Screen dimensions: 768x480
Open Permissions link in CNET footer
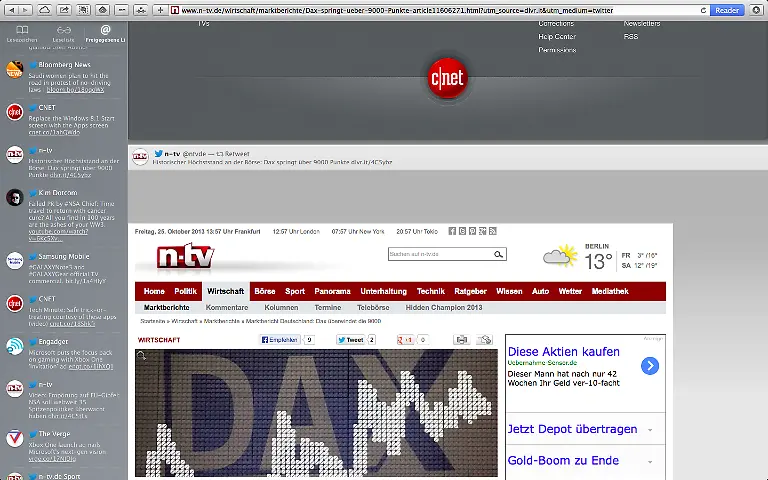tap(557, 50)
